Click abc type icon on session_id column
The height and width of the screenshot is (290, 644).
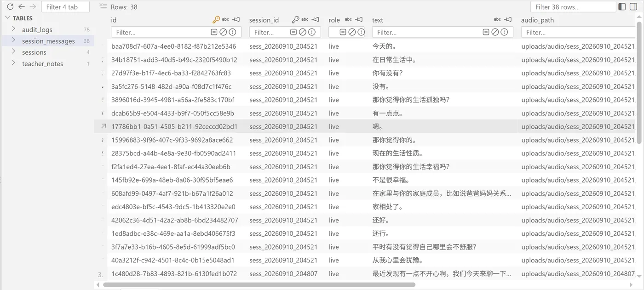pyautogui.click(x=305, y=20)
